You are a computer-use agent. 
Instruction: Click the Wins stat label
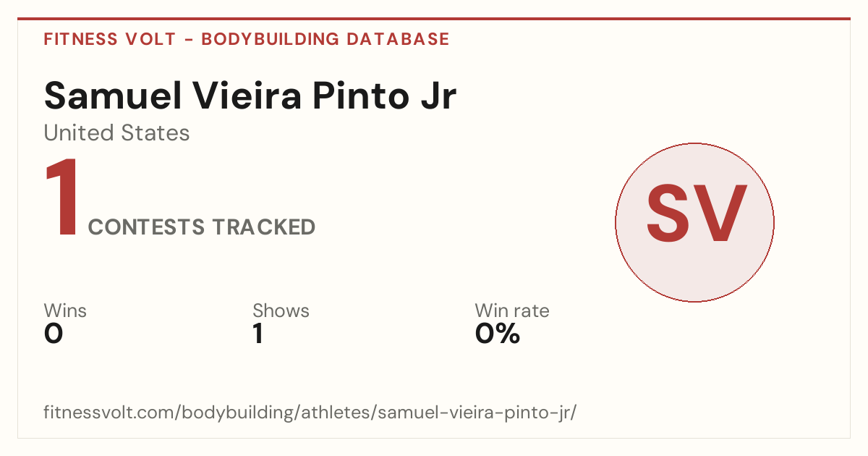pyautogui.click(x=65, y=311)
